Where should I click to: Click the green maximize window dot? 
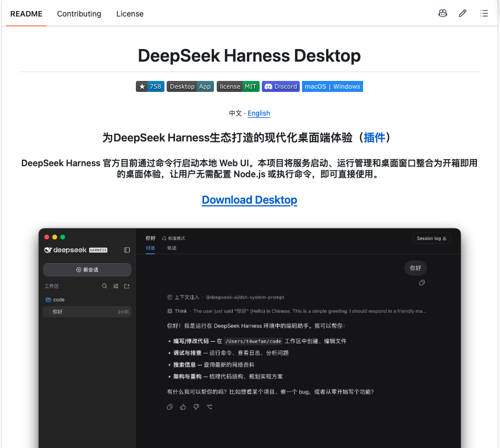click(63, 237)
